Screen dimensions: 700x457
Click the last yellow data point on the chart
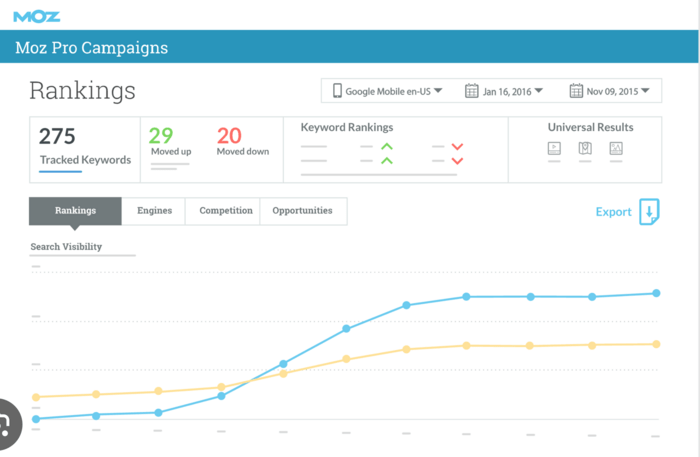click(x=656, y=344)
